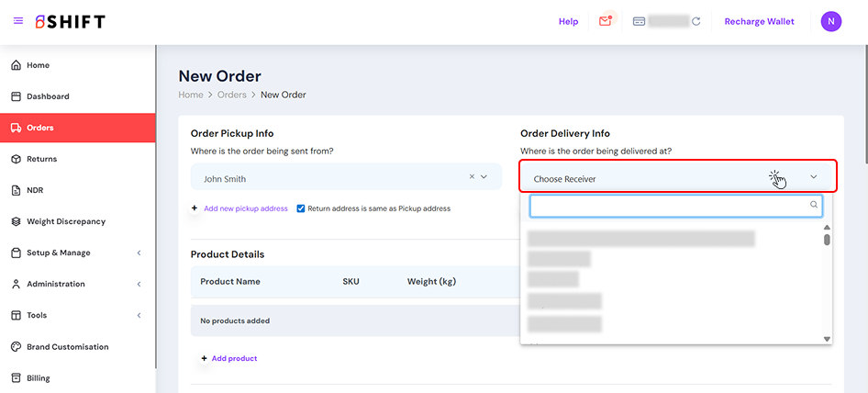The height and width of the screenshot is (393, 868).
Task: Click the wallet balance refresh icon
Action: point(696,21)
